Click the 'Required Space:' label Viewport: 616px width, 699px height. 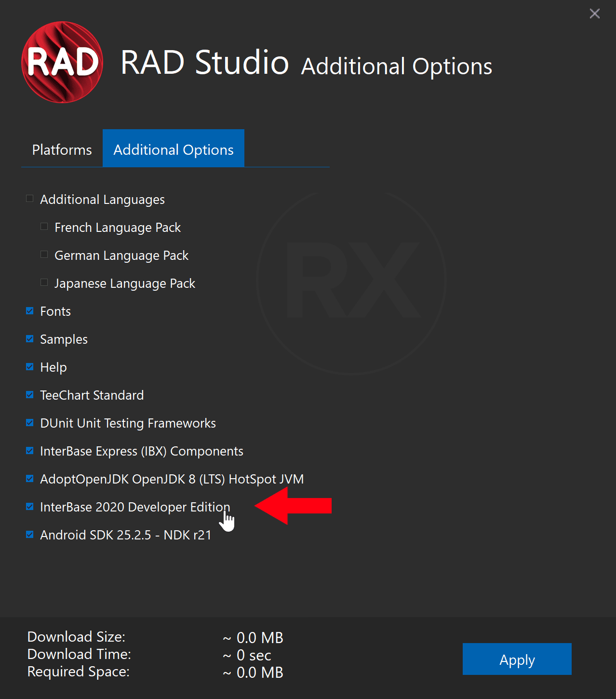79,672
